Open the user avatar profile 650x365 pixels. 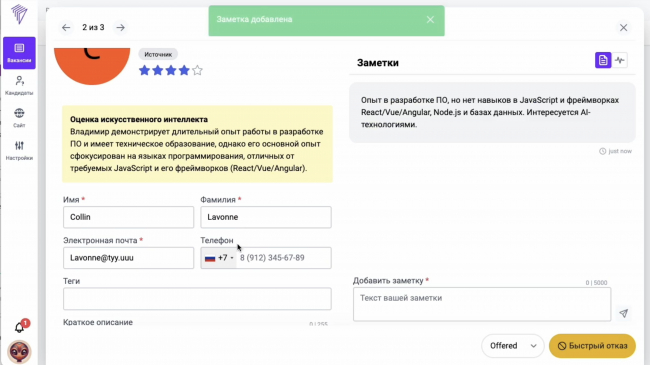(x=19, y=351)
